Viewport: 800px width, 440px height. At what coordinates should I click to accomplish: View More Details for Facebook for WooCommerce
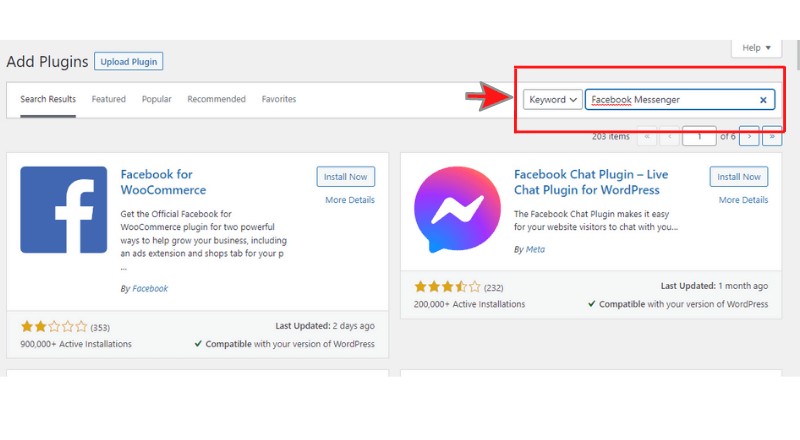[350, 200]
